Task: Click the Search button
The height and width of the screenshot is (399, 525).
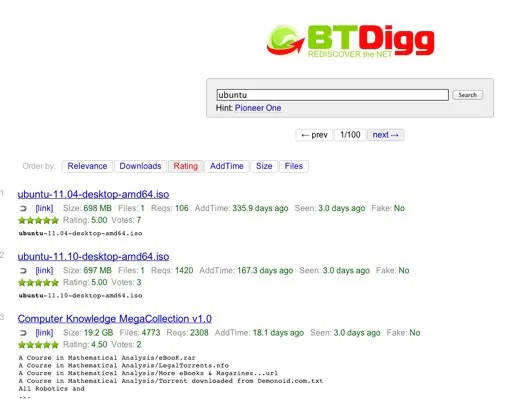Action: coord(467,95)
